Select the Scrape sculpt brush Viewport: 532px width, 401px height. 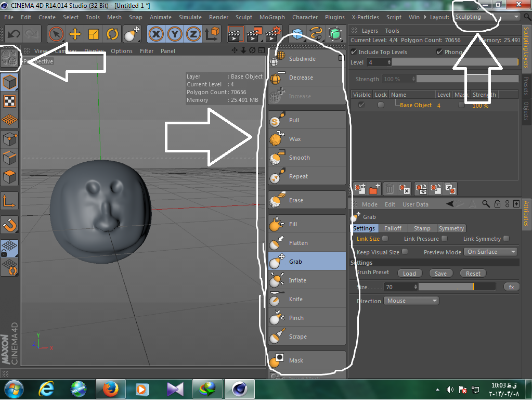307,336
